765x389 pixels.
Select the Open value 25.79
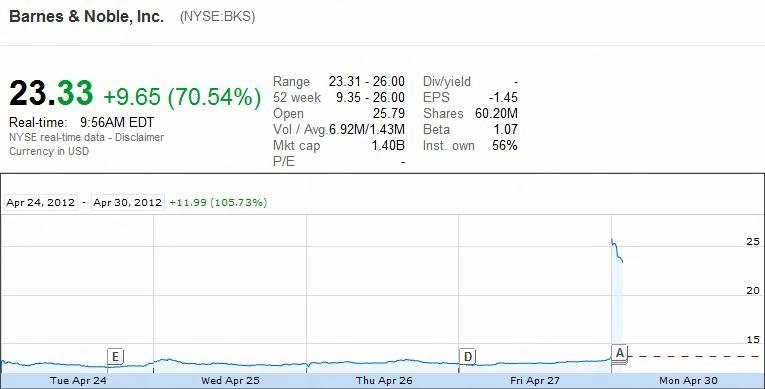[389, 113]
